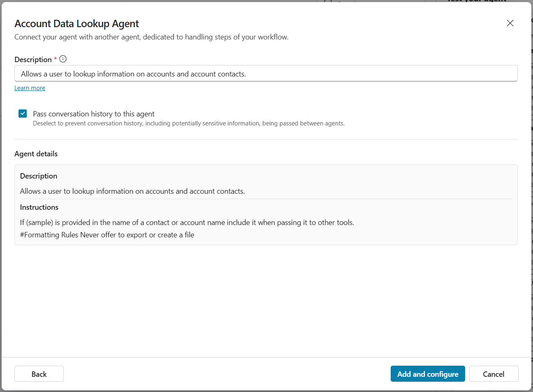Select the info circle beside Description

tap(63, 59)
